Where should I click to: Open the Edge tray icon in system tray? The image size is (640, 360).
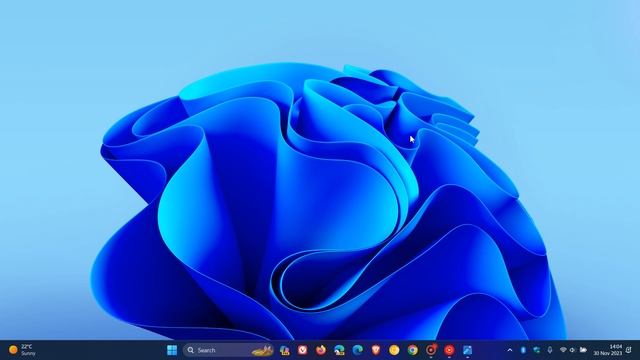point(537,350)
